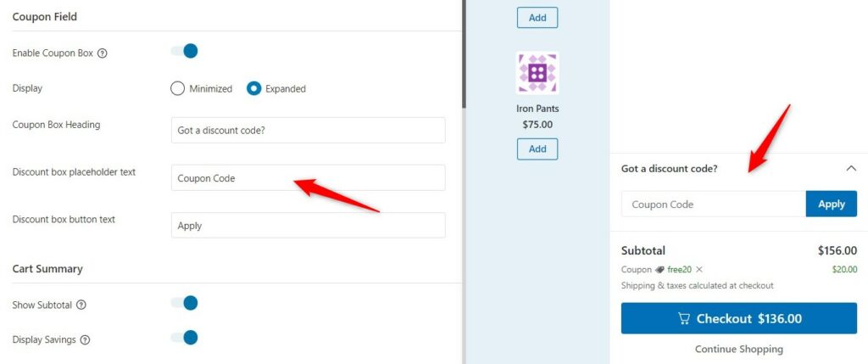The width and height of the screenshot is (868, 364).
Task: Click the Coupon Box Heading text field
Action: 309,130
